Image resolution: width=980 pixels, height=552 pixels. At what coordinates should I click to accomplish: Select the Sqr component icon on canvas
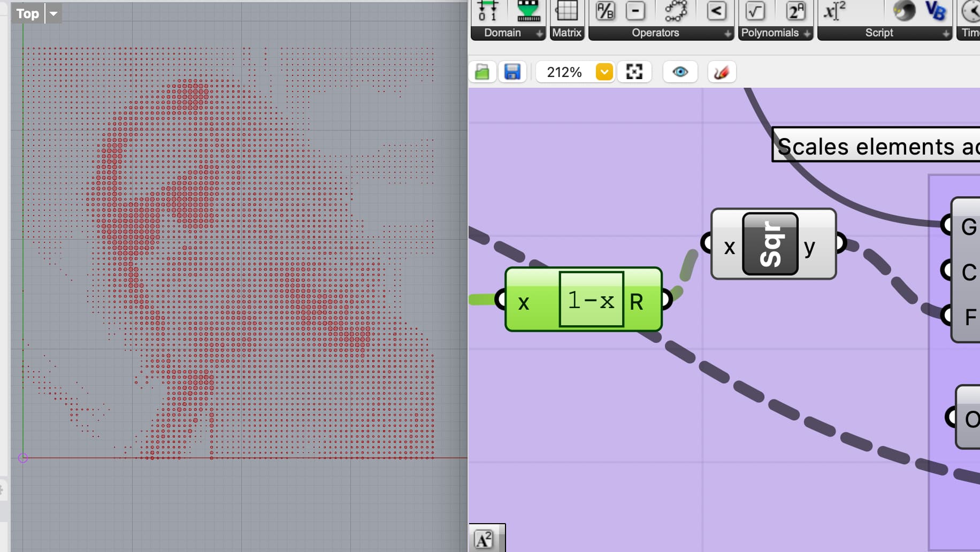tap(770, 244)
